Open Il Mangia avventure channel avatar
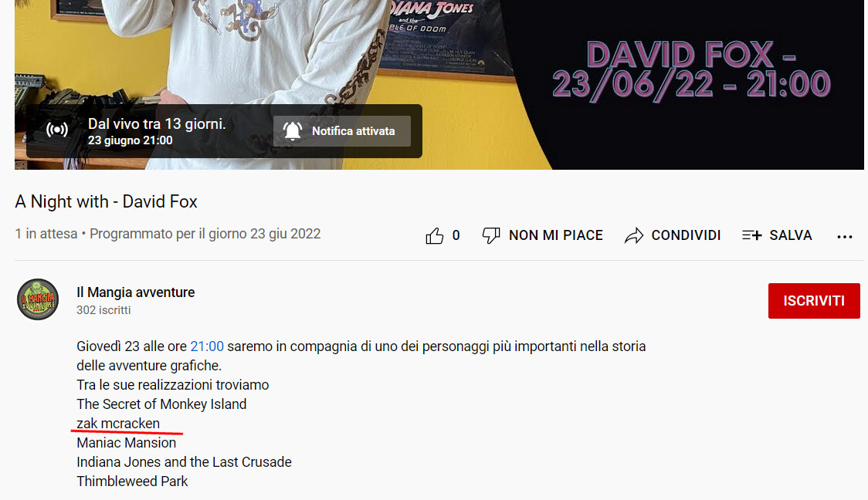 coord(38,299)
